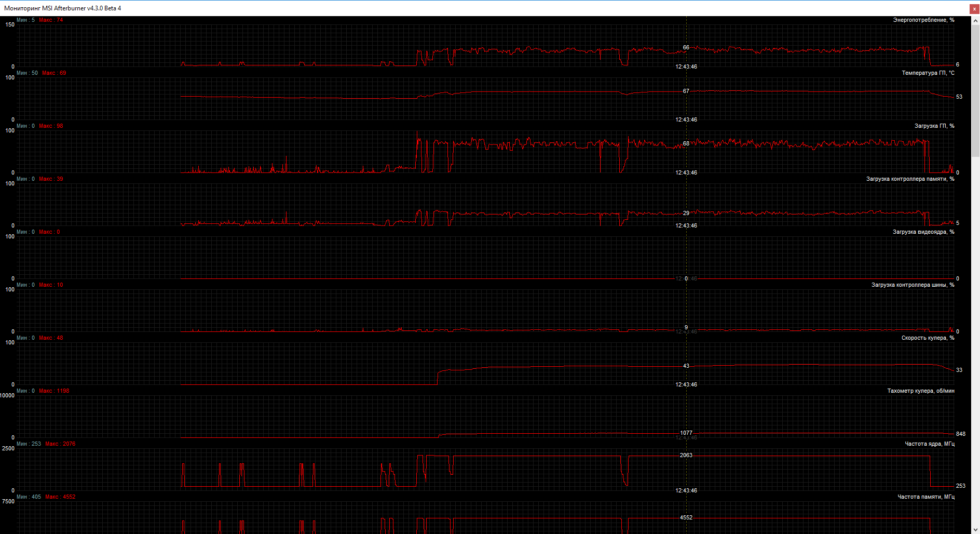Click current value 53 of GPU temperature
This screenshot has width=980, height=534.
tap(959, 97)
